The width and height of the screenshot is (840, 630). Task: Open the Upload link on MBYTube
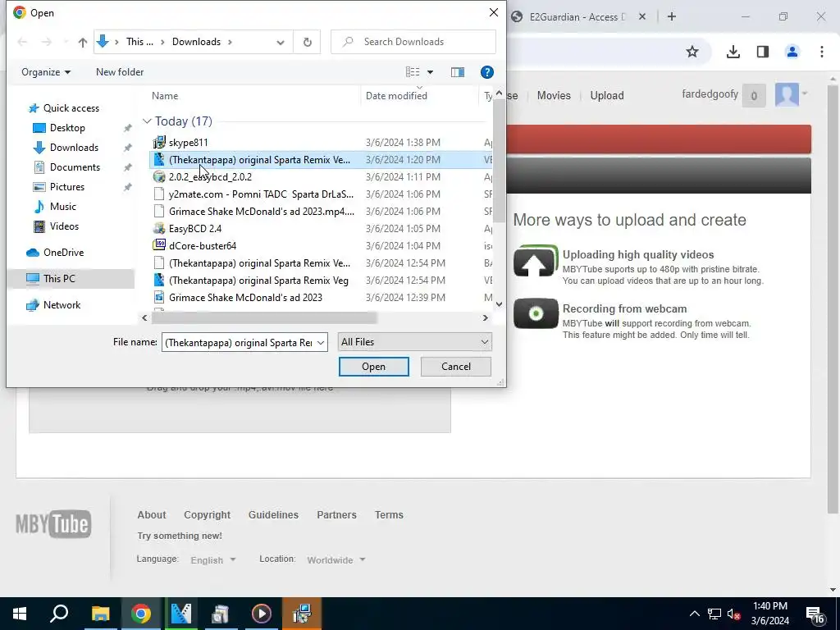[606, 95]
